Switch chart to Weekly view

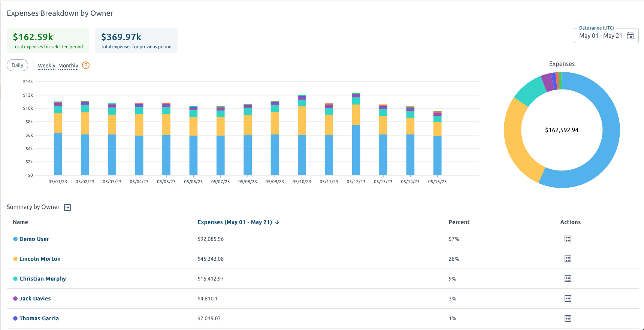click(46, 66)
